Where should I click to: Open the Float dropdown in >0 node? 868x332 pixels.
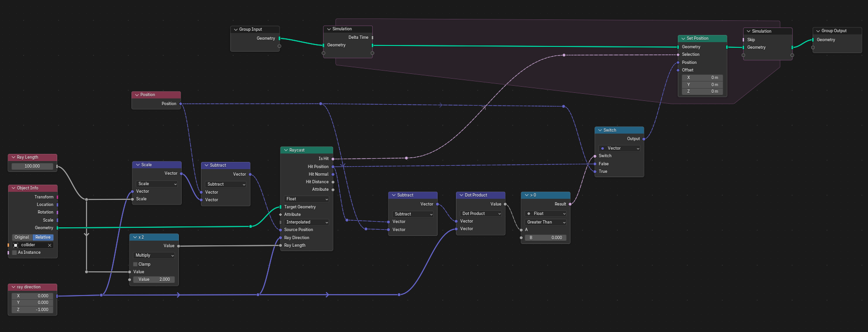[x=545, y=214]
